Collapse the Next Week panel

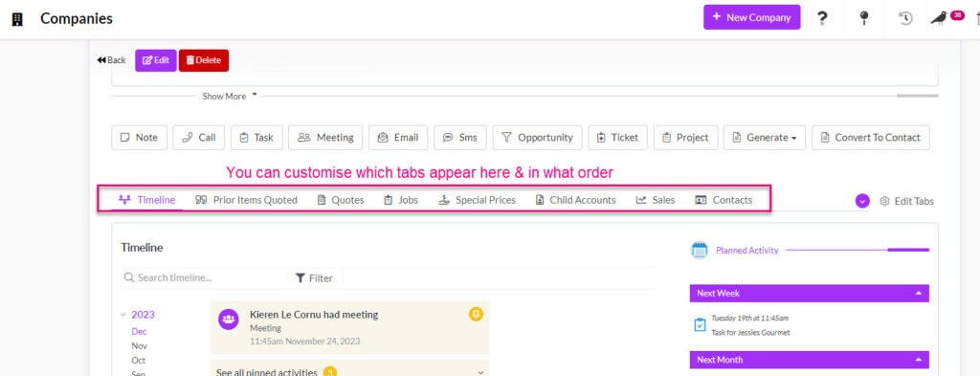pos(918,293)
